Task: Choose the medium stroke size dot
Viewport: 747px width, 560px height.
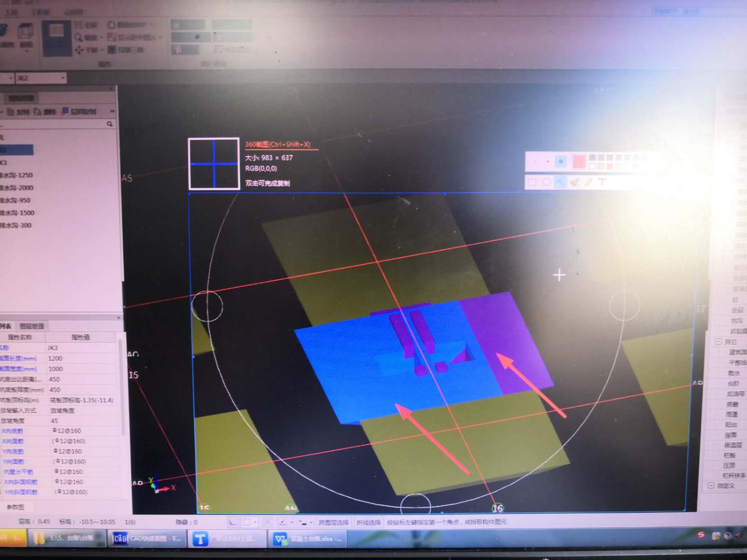Action: (548, 162)
